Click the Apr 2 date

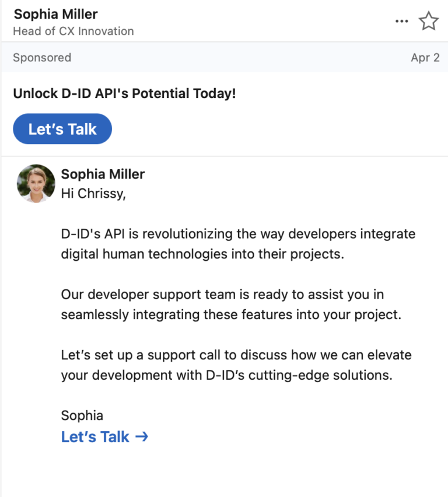click(425, 58)
